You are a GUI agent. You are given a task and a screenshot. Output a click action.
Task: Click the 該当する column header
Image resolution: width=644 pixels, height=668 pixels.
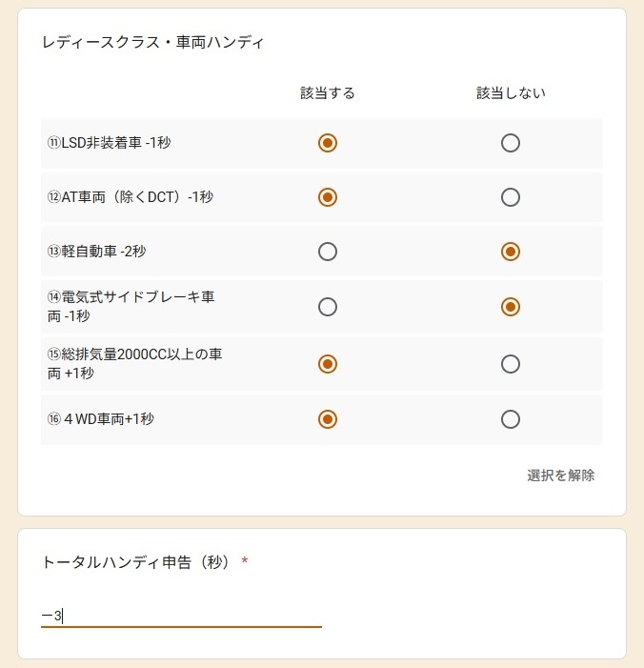point(328,92)
